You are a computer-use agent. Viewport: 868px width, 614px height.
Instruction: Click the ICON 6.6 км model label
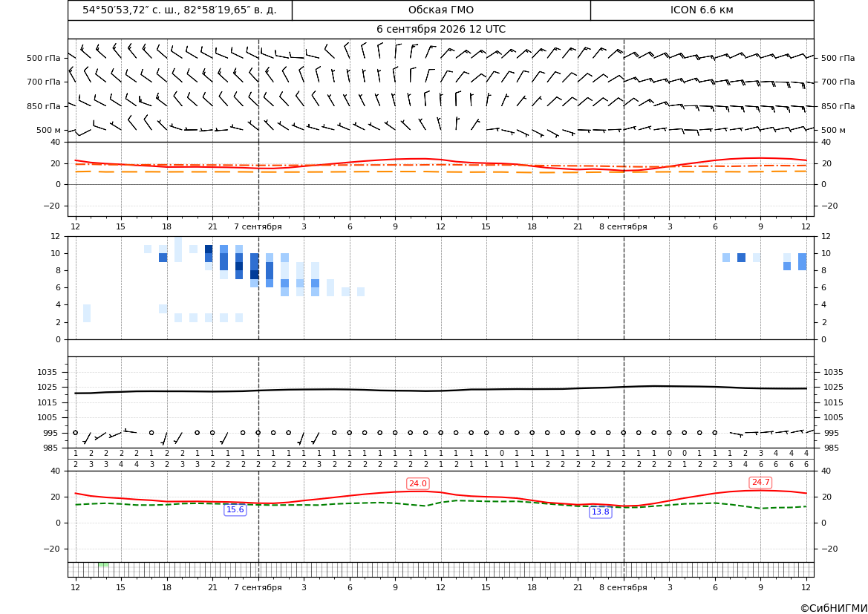click(702, 10)
